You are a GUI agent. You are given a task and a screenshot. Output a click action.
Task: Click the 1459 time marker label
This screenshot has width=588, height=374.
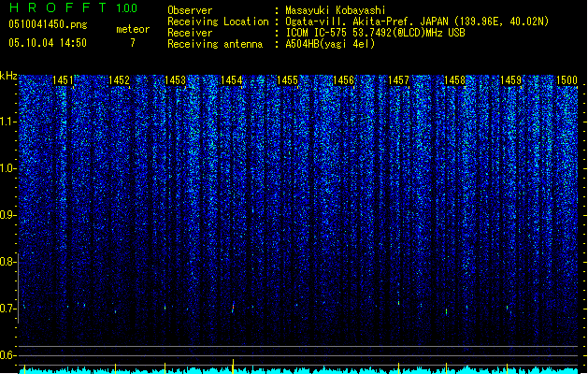[510, 80]
